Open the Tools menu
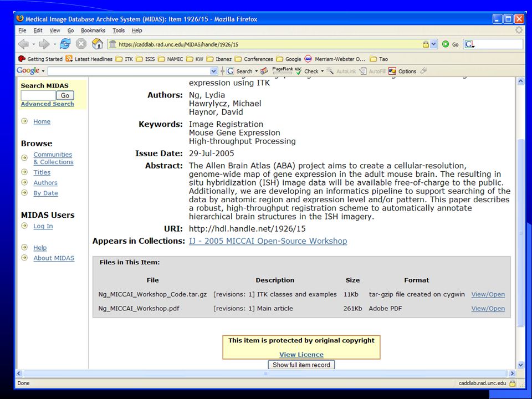The width and height of the screenshot is (532, 399). tap(119, 30)
